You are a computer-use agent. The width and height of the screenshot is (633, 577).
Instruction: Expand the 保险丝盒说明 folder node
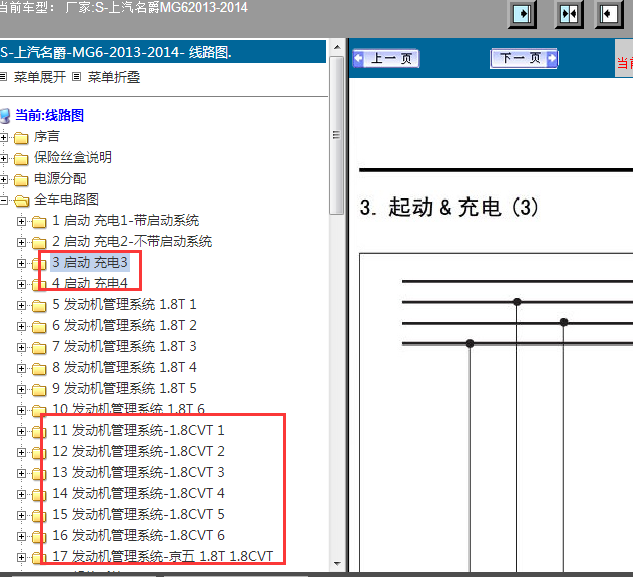[4, 158]
